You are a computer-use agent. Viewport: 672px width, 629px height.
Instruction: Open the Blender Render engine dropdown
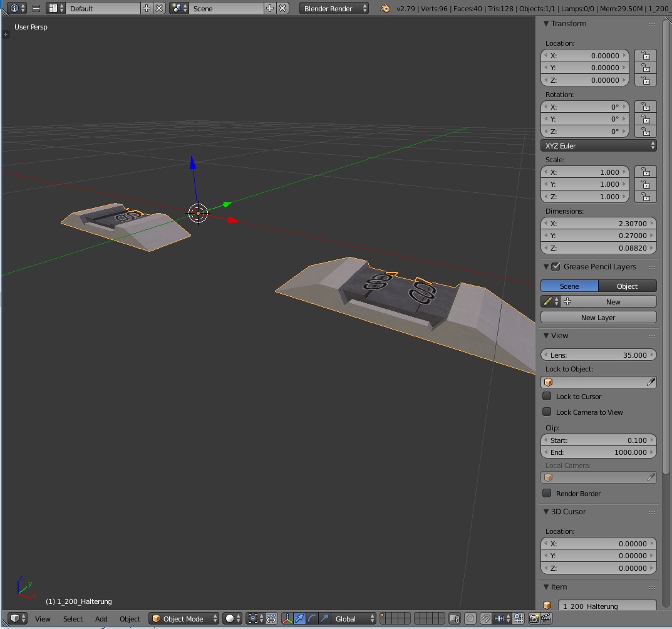pos(334,8)
